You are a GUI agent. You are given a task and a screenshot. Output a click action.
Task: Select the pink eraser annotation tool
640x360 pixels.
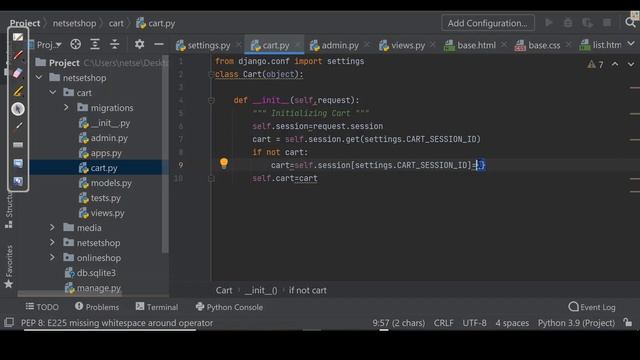click(18, 73)
